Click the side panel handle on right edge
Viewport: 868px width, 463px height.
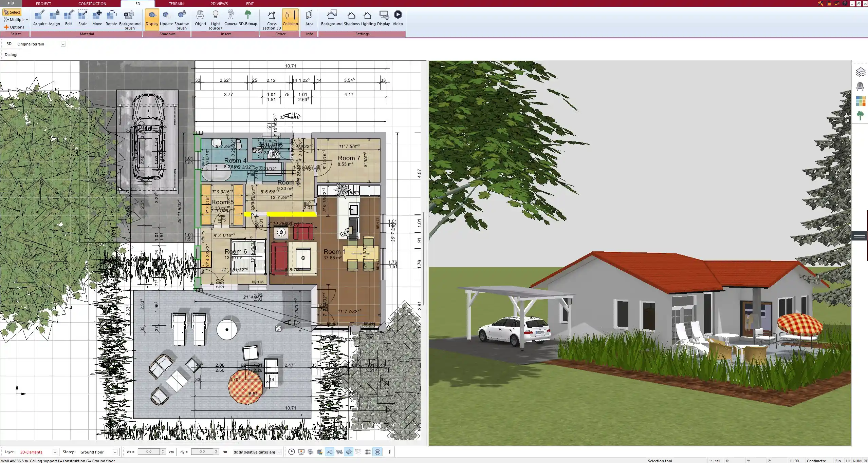[860, 235]
